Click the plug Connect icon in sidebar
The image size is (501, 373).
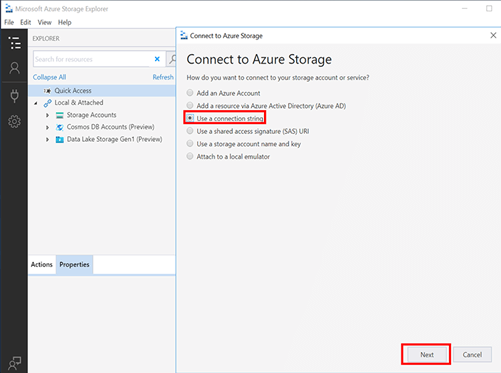click(14, 96)
